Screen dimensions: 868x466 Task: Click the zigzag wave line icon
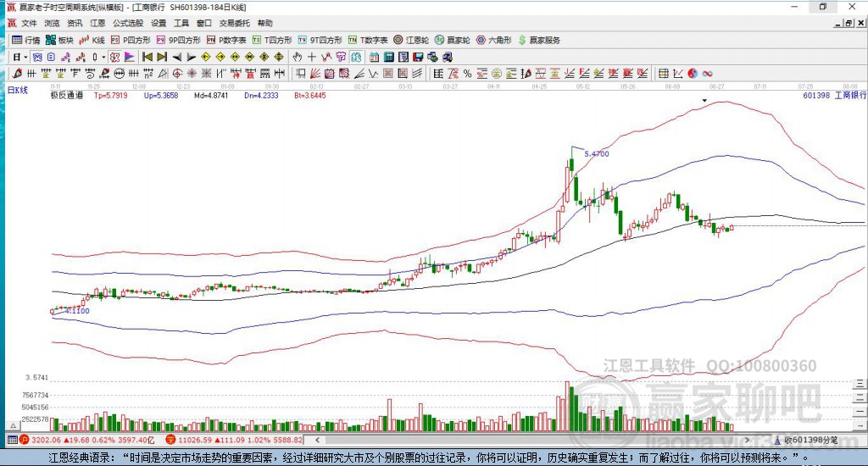(373, 74)
